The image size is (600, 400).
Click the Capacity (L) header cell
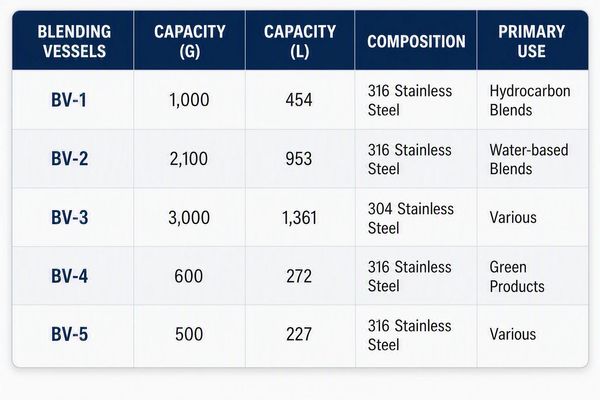click(x=300, y=41)
